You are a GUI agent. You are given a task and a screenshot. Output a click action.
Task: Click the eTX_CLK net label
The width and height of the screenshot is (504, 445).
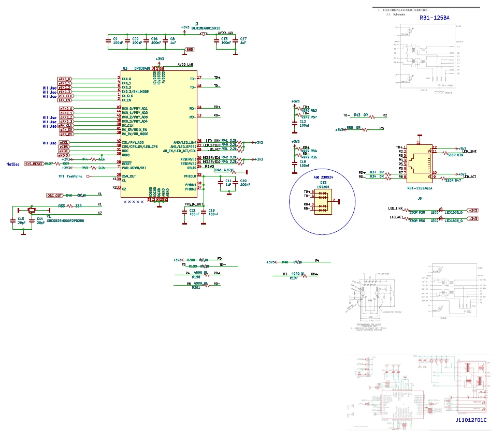[66, 96]
